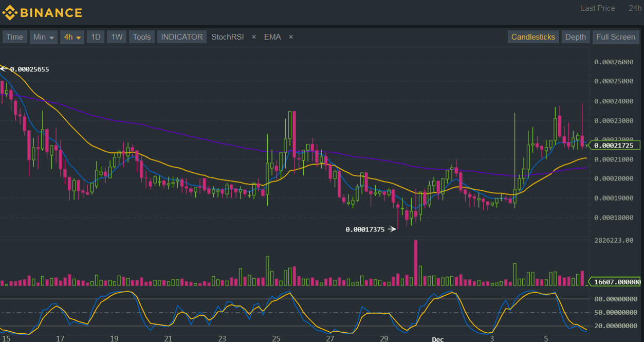Click the 24h column header
Viewport: 644px width, 342px height.
[635, 8]
